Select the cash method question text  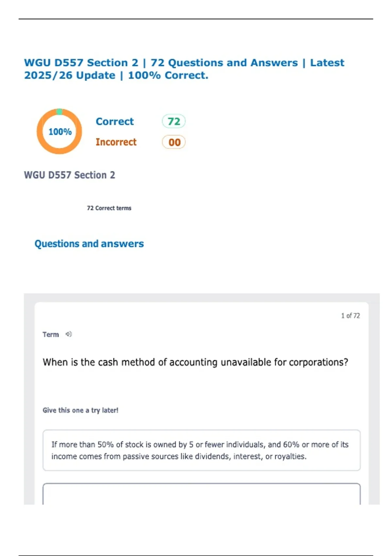point(195,362)
